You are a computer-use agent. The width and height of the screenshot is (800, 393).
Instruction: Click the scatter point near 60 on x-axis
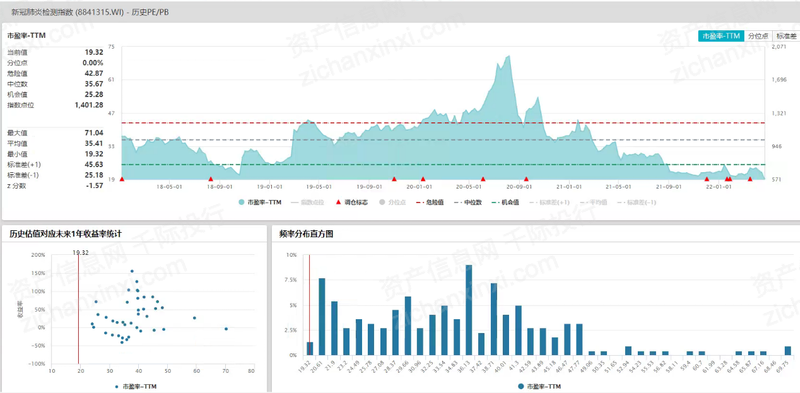point(194,318)
